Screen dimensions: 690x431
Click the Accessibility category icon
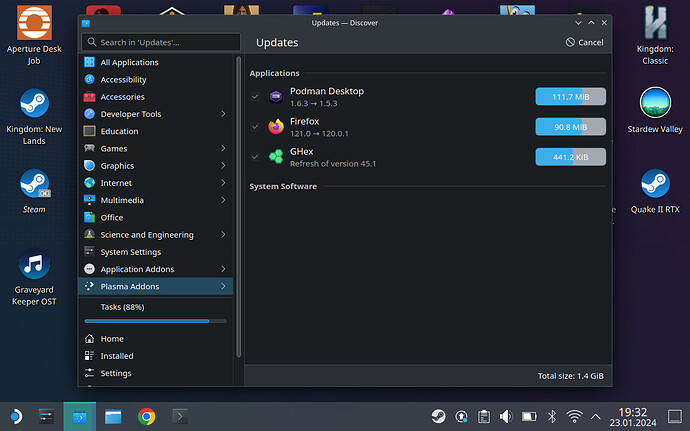point(89,79)
